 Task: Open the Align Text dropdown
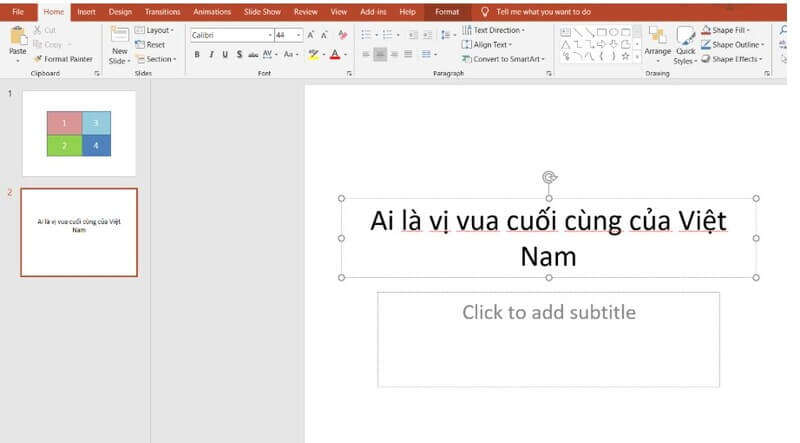pos(487,45)
